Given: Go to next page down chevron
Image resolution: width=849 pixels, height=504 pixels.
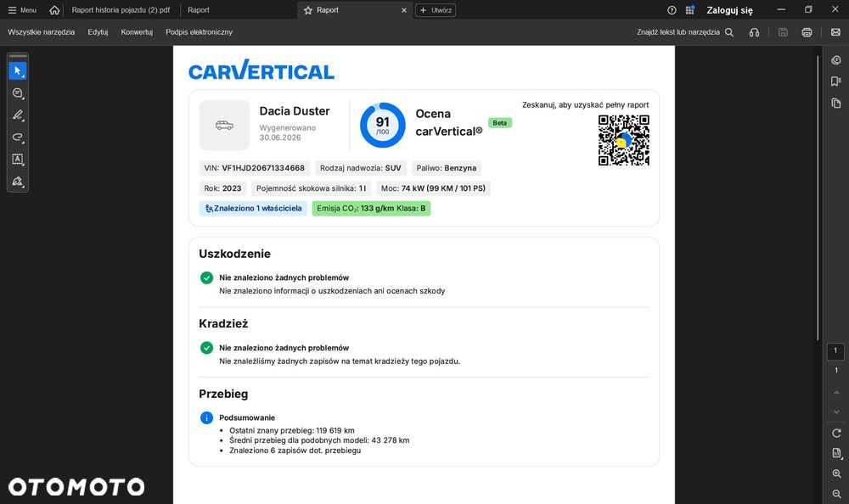Looking at the screenshot, I should click(x=836, y=412).
